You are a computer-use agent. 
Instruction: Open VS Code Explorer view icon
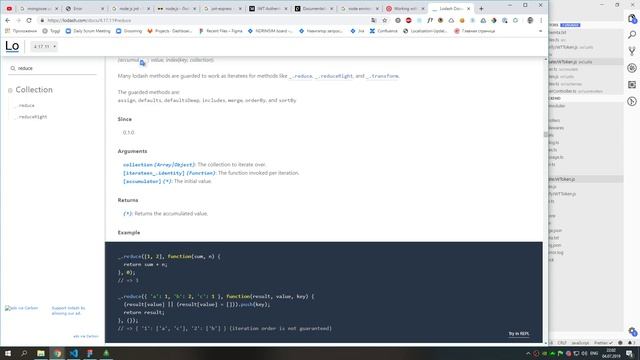coord(632,19)
